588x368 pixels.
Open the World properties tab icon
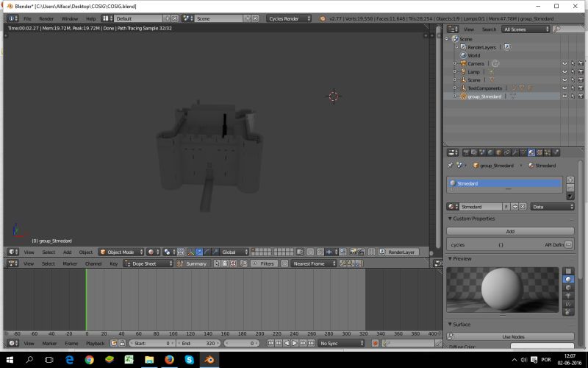(x=490, y=152)
